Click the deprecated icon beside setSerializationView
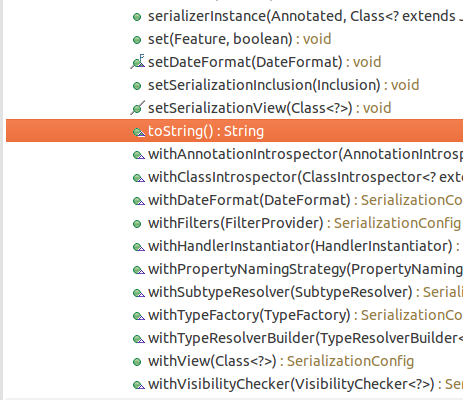The width and height of the screenshot is (463, 400). pos(137,108)
